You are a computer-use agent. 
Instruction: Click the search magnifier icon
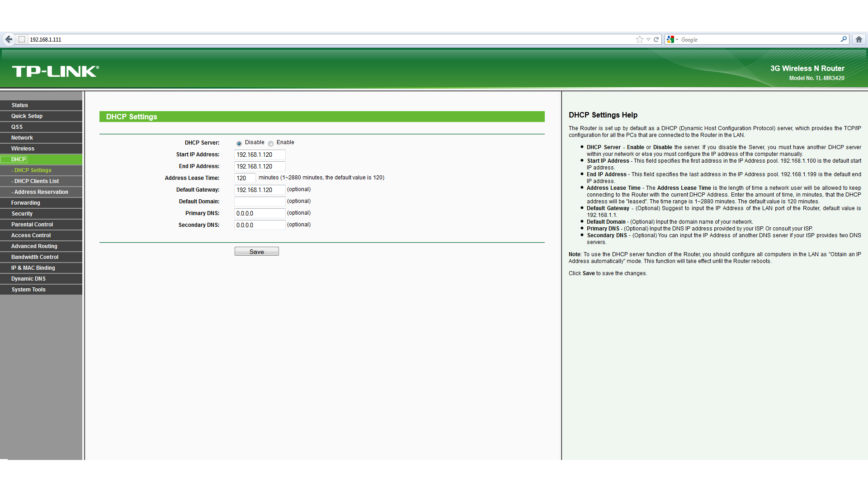click(844, 39)
